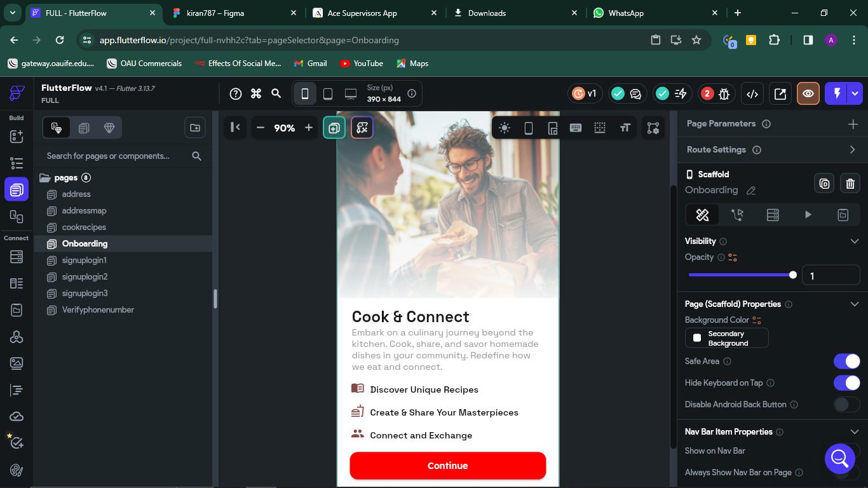868x488 pixels.
Task: Click the search magnifier in top toolbar
Action: coord(276,93)
